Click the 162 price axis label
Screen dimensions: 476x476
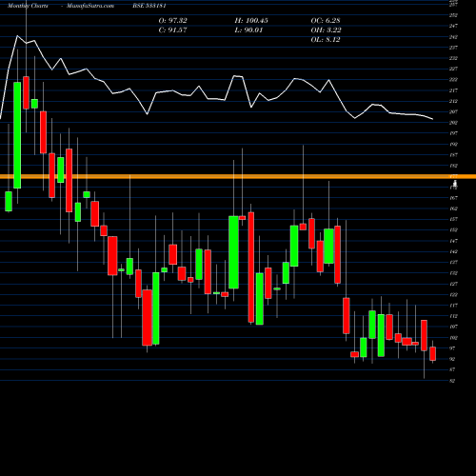click(453, 208)
